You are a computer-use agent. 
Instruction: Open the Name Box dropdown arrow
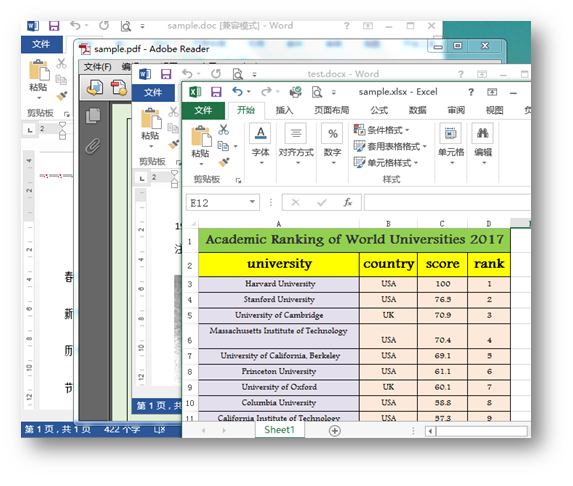252,202
